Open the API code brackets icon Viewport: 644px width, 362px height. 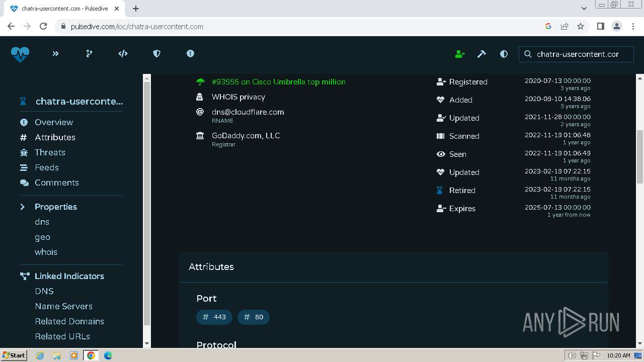tap(123, 54)
